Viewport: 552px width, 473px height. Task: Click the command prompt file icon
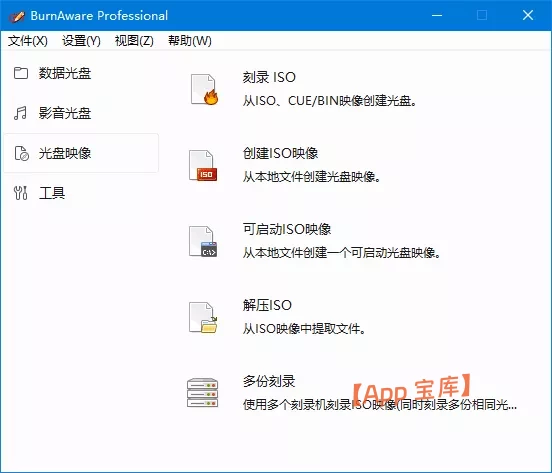pos(203,241)
